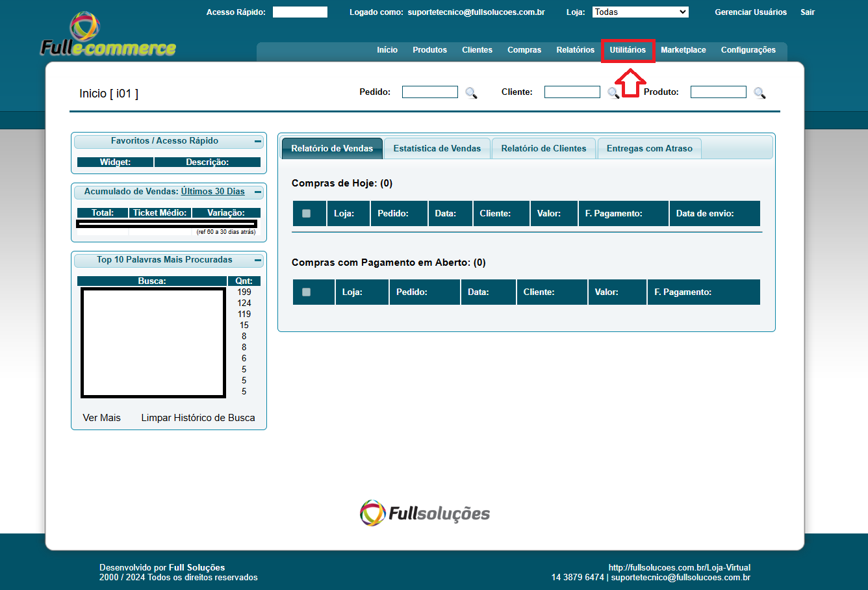The width and height of the screenshot is (868, 590).
Task: Collapse the Top 10 Palavras Mais Procuradas widget
Action: pyautogui.click(x=258, y=260)
